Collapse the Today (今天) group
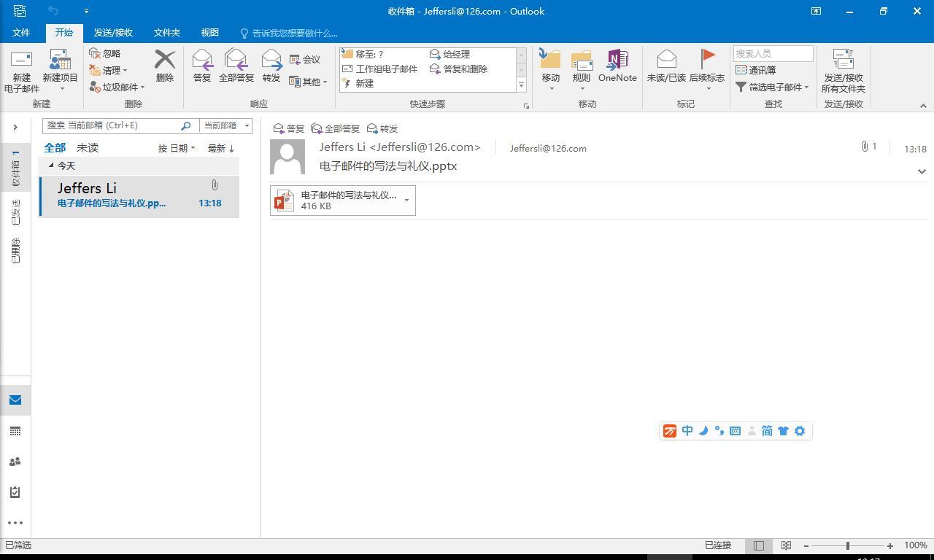Image resolution: width=934 pixels, height=560 pixels. [51, 166]
